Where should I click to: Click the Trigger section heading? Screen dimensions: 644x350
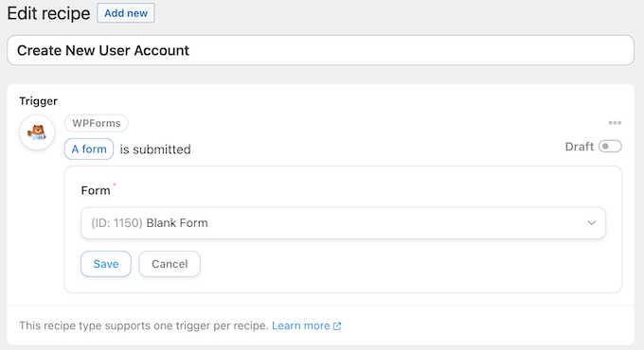pyautogui.click(x=38, y=101)
